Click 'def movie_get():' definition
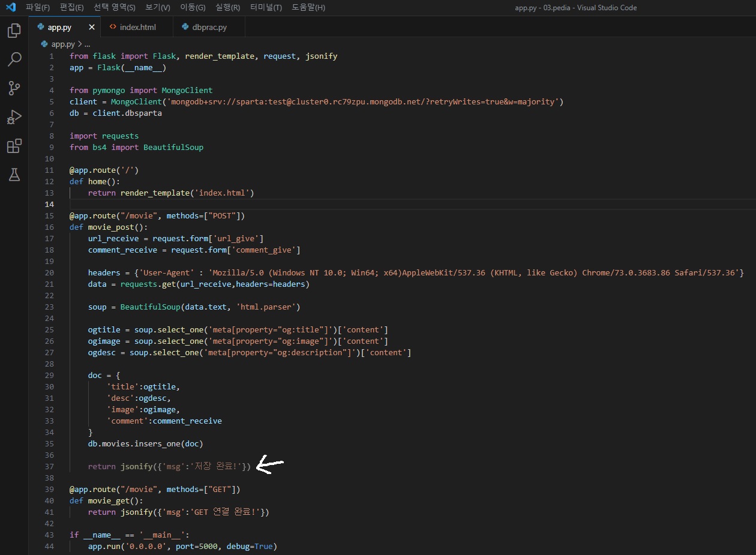 coord(106,500)
